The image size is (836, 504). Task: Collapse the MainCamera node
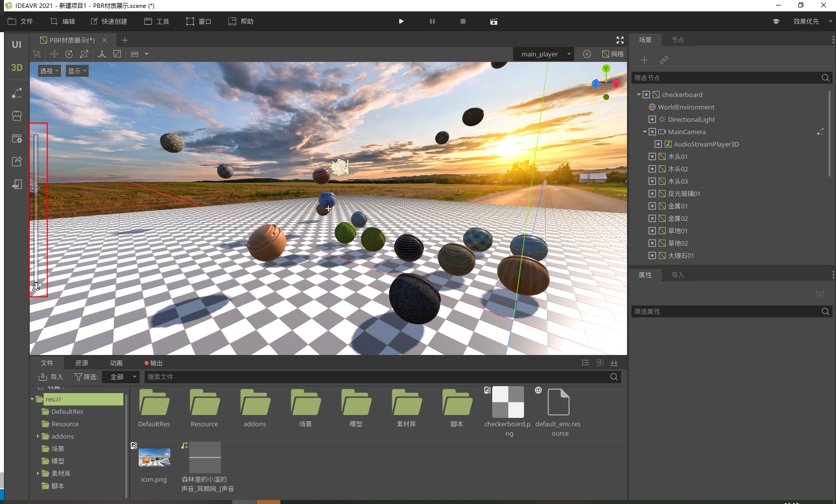click(645, 132)
